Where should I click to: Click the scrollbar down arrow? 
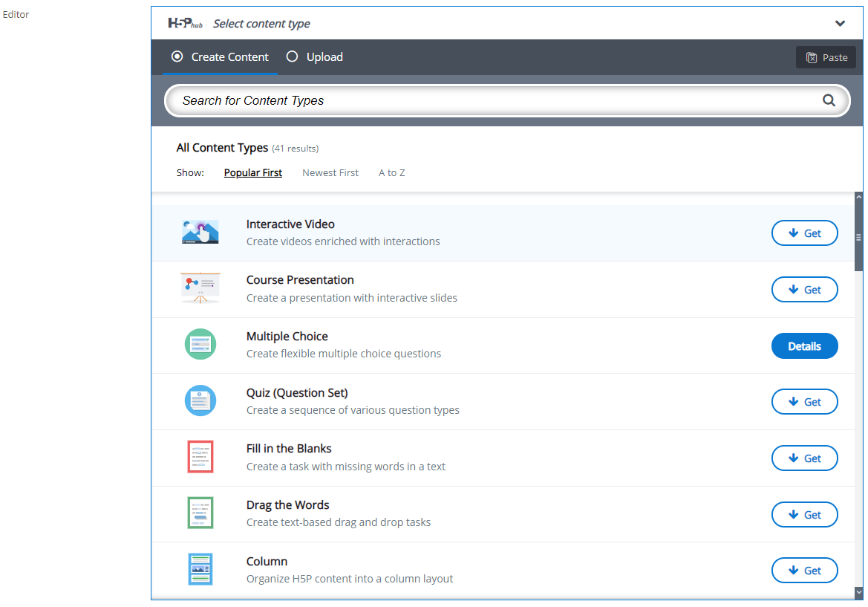[x=858, y=592]
